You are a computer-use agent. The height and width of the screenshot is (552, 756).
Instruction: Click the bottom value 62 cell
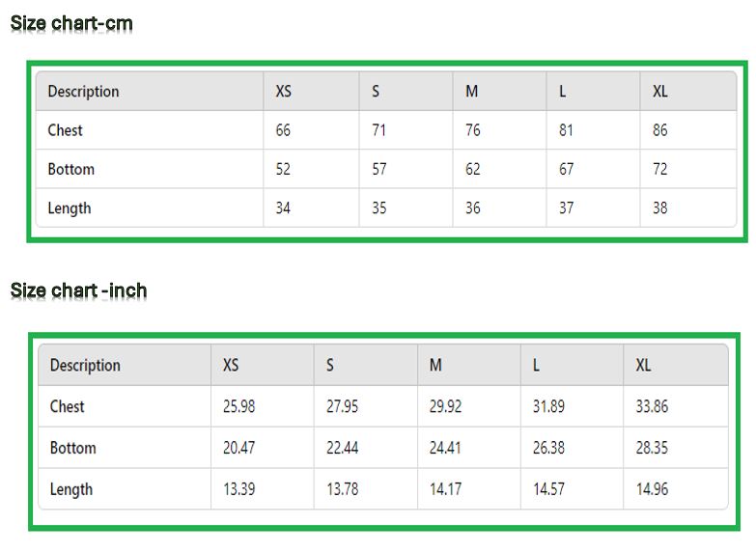[472, 169]
